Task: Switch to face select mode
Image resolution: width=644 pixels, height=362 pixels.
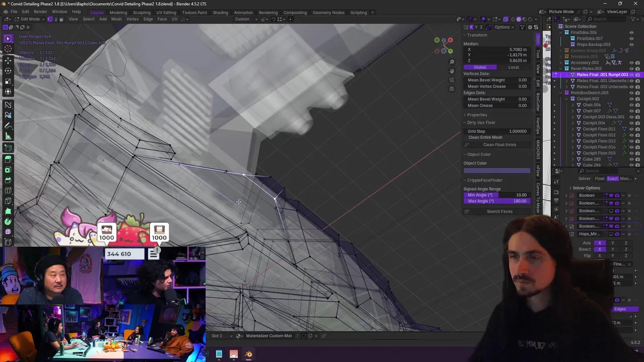Action: (61, 19)
